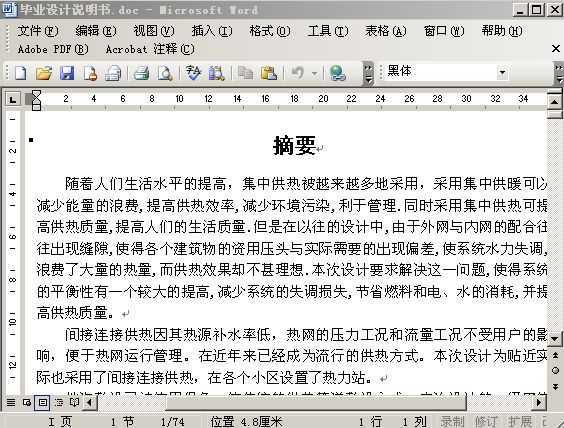This screenshot has height=428, width=564.
Task: Click the vertical scrollbar up arrow
Action: [x=554, y=101]
